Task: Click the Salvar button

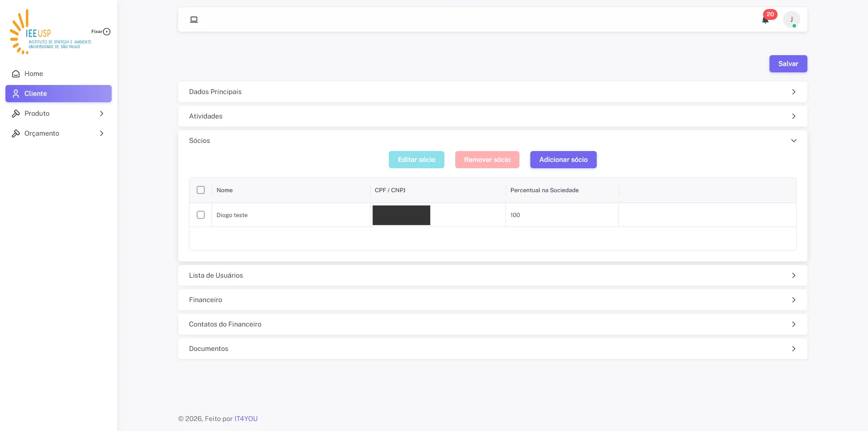Action: [788, 64]
